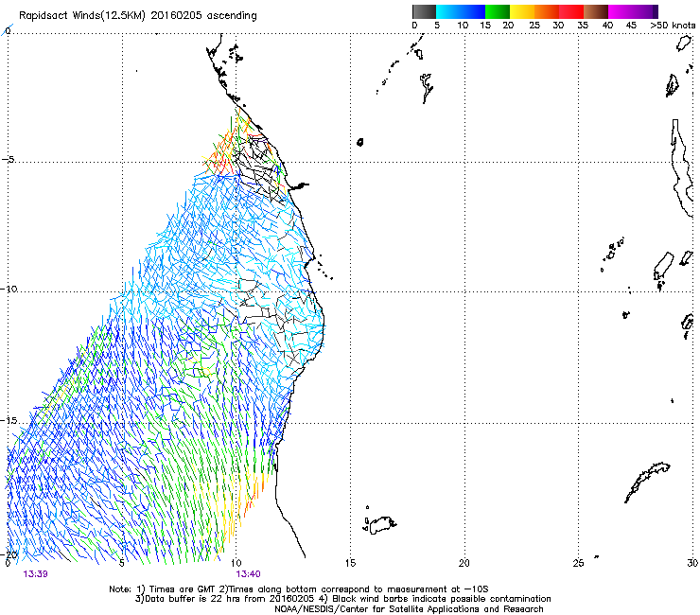Click the legend label '25' knots
700x615 pixels.
[x=534, y=26]
